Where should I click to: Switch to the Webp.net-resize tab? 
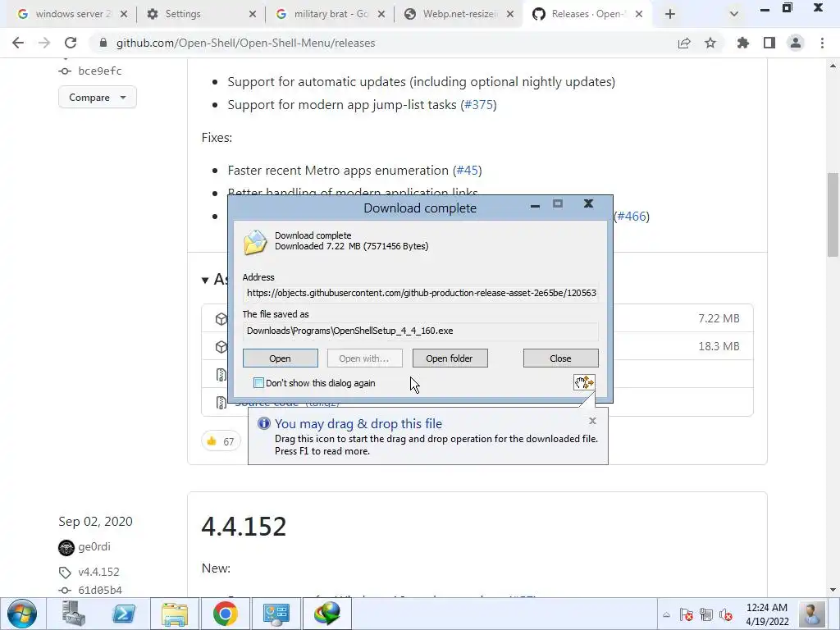(459, 14)
